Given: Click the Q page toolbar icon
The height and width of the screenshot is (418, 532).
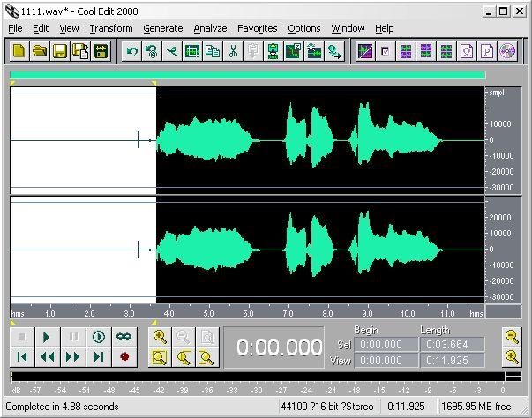Looking at the screenshot, I should click(467, 51).
